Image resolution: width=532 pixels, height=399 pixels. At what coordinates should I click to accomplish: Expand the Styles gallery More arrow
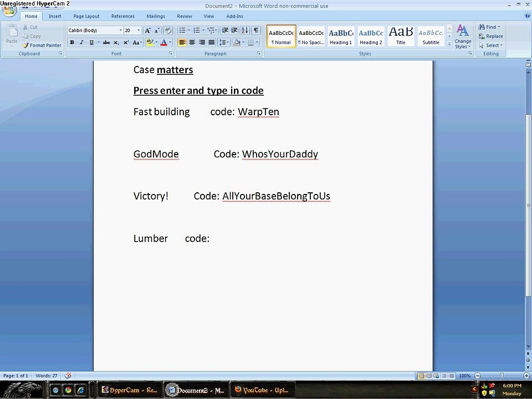(x=449, y=44)
